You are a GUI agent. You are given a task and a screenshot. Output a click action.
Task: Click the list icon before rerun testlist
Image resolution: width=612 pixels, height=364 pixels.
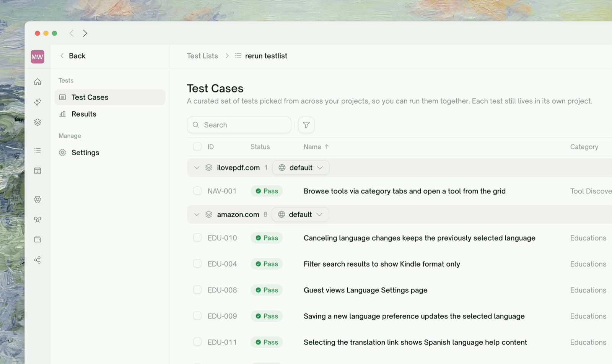[x=238, y=56]
